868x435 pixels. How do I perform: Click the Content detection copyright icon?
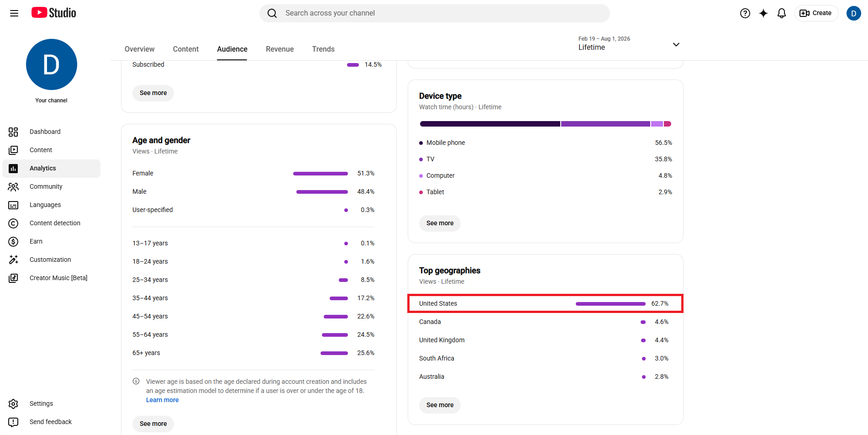[13, 223]
